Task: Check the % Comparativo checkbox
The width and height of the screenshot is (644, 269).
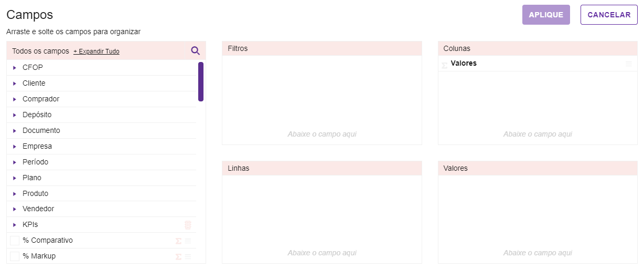Action: pos(15,241)
